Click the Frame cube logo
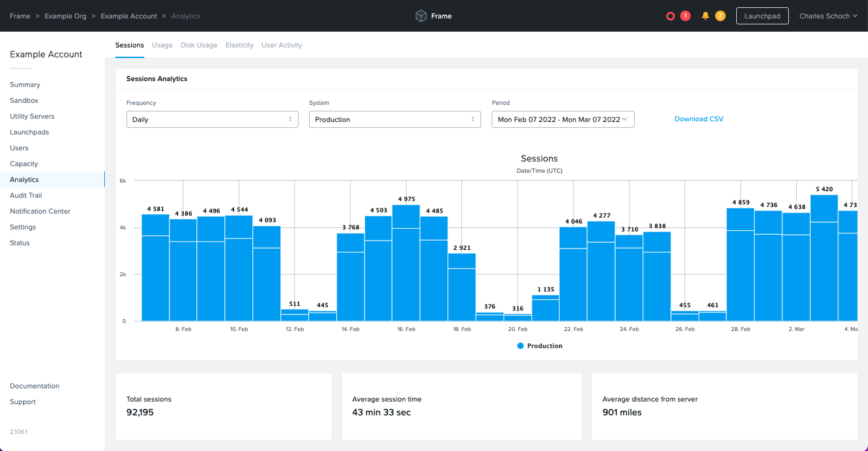Viewport: 868px width, 451px height. click(420, 15)
